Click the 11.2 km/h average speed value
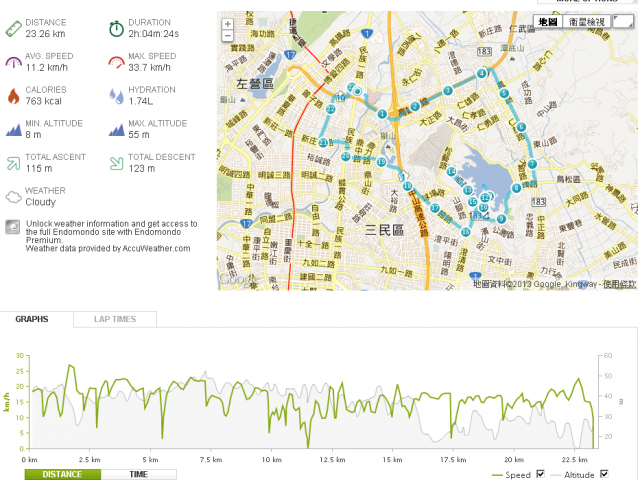640x480 pixels. tap(47, 68)
